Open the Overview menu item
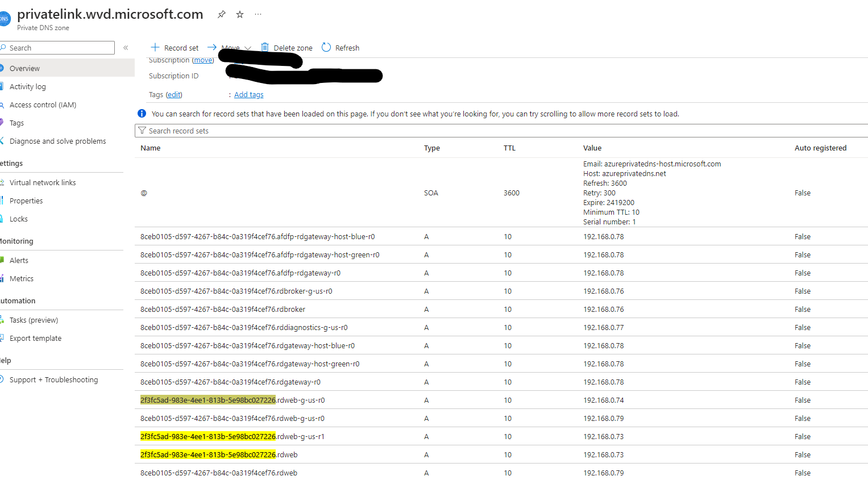 (67, 68)
